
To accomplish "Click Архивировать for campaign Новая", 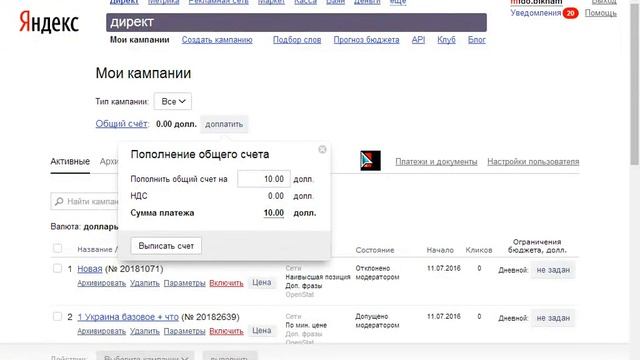I will pos(101,283).
